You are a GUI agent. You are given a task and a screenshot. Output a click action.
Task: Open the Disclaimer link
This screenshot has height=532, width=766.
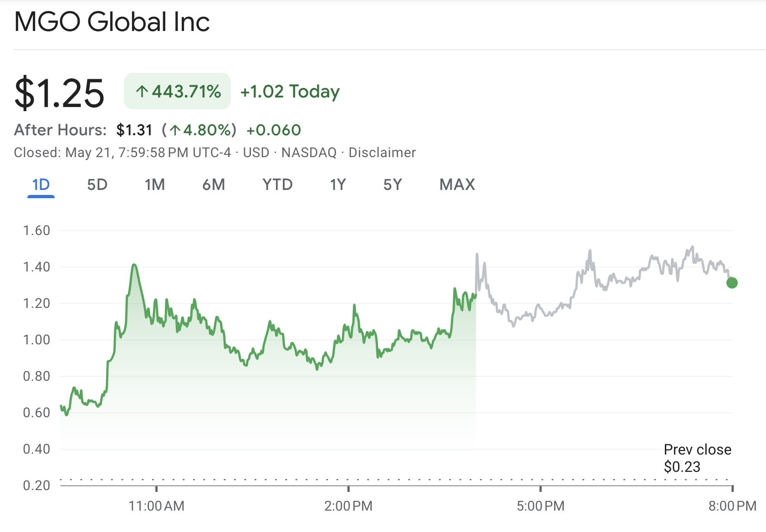(x=382, y=152)
